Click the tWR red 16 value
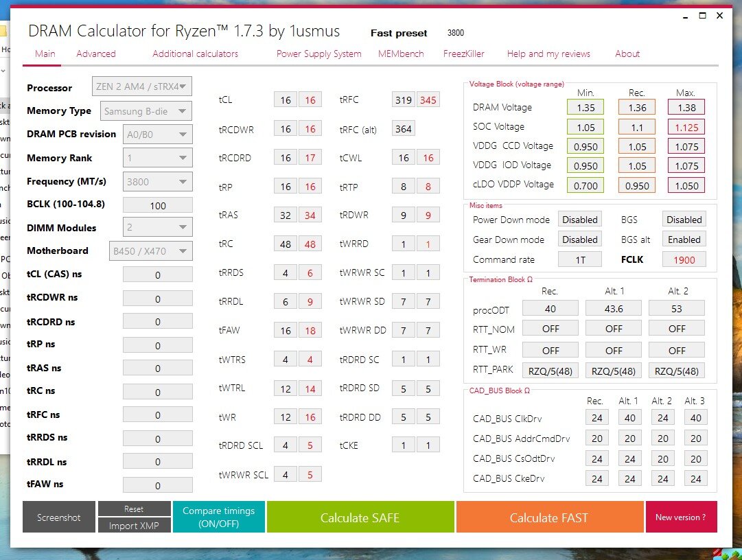This screenshot has width=742, height=560. tap(310, 417)
